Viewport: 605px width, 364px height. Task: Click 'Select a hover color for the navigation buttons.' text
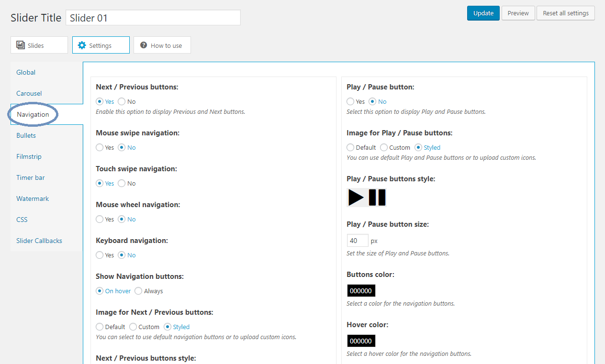pyautogui.click(x=409, y=353)
